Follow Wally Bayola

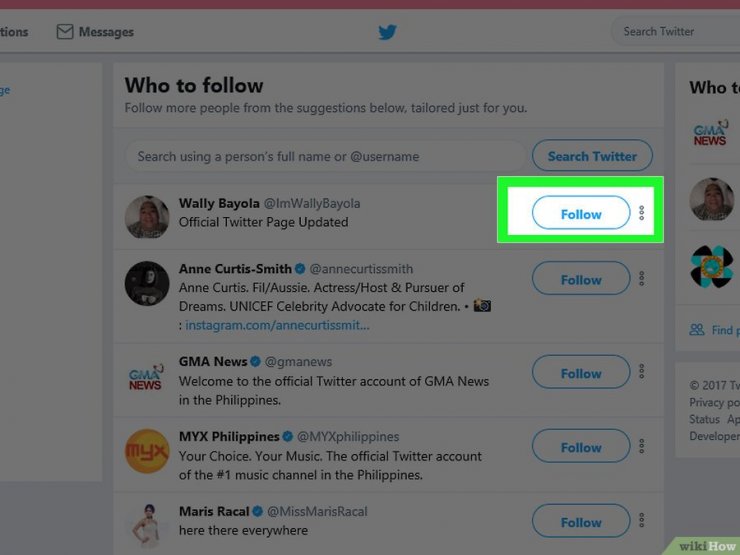581,214
